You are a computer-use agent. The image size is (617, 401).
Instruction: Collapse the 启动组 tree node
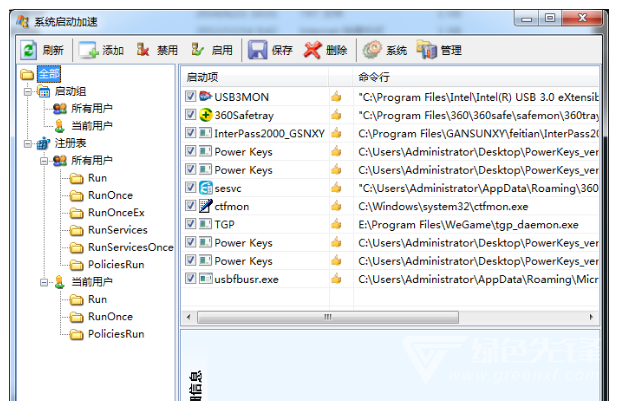click(x=28, y=92)
